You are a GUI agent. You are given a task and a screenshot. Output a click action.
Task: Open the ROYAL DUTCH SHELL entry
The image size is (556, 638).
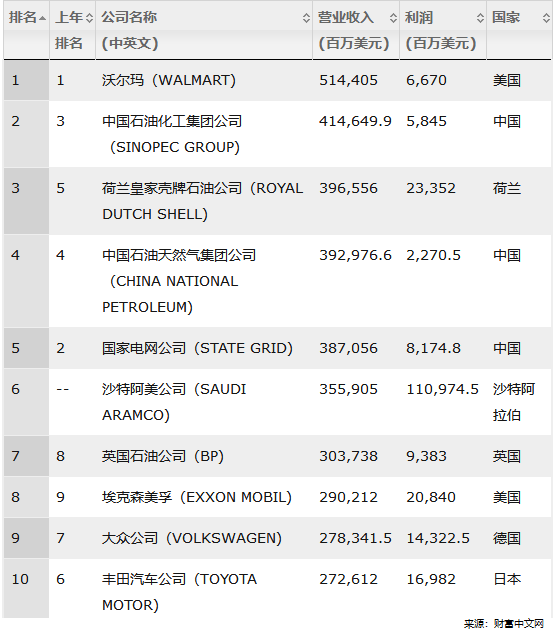click(202, 201)
